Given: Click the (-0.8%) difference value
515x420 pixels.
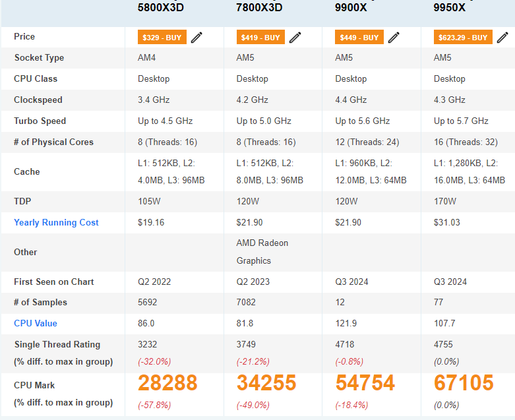Looking at the screenshot, I should pos(349,361).
